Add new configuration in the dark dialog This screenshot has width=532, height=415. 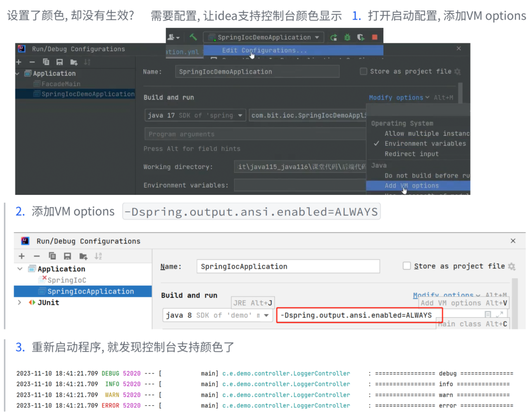pyautogui.click(x=19, y=62)
